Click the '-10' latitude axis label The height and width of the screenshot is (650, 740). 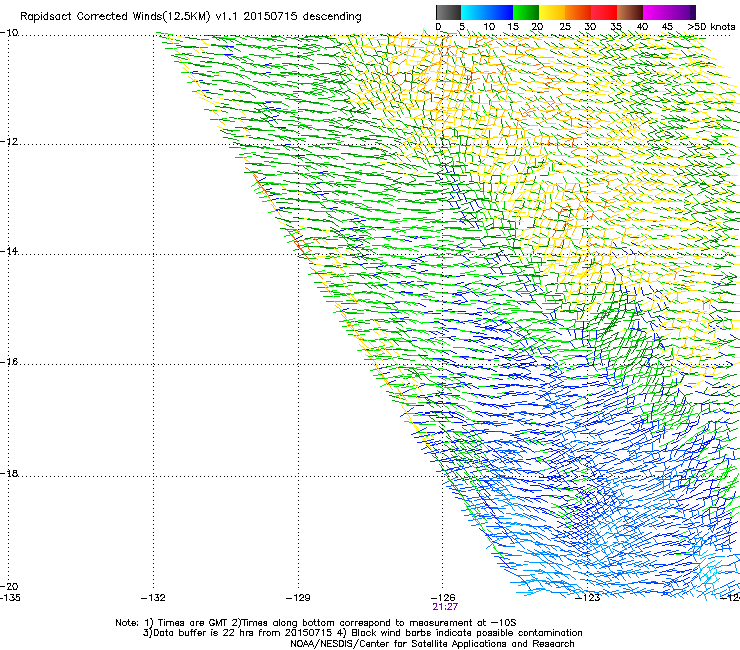pyautogui.click(x=9, y=33)
